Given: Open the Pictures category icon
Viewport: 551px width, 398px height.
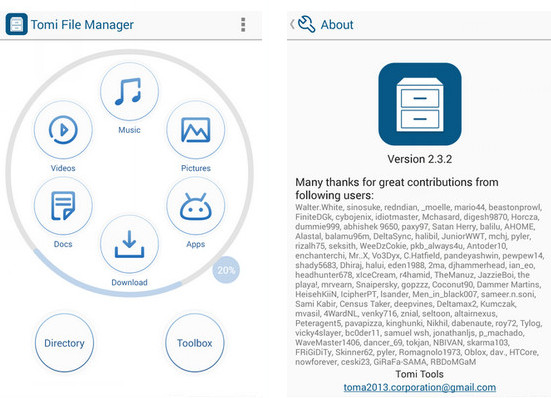Looking at the screenshot, I should pos(195,130).
